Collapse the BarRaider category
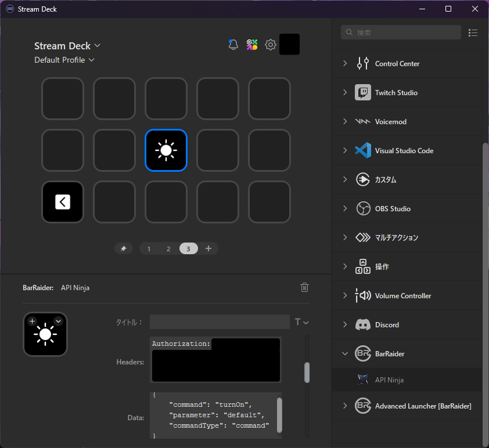The image size is (489, 448). (x=345, y=353)
